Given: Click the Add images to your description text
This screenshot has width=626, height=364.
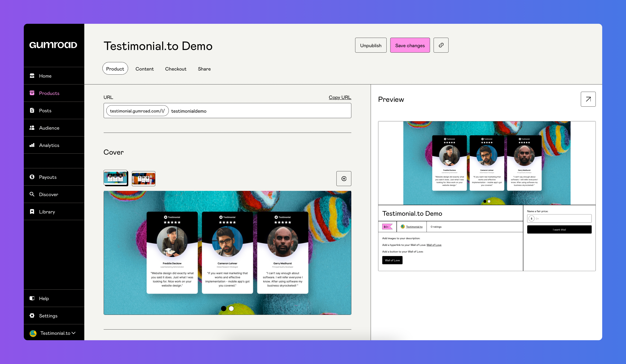Looking at the screenshot, I should tap(401, 238).
